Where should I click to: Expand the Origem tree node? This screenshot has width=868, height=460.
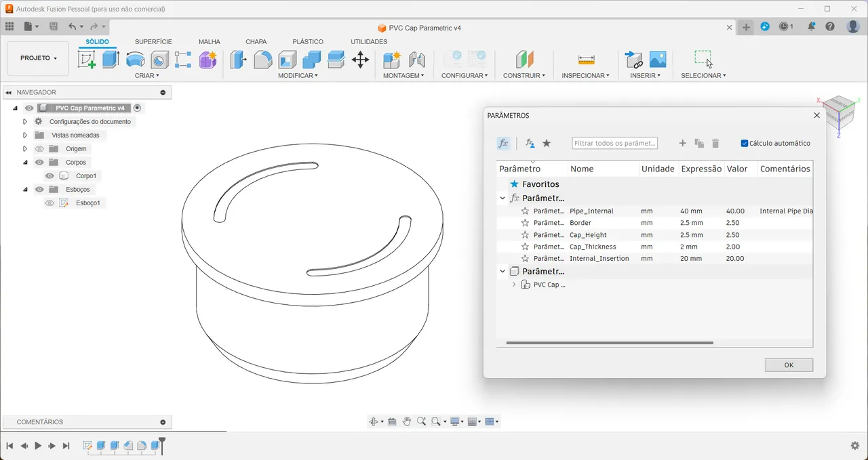click(25, 148)
